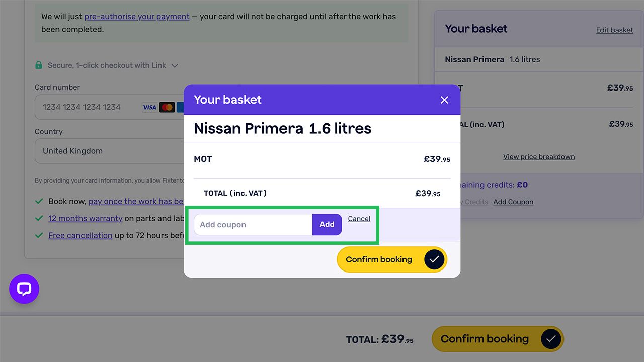Cancel adding a coupon
Viewport: 644px width, 362px height.
(359, 219)
